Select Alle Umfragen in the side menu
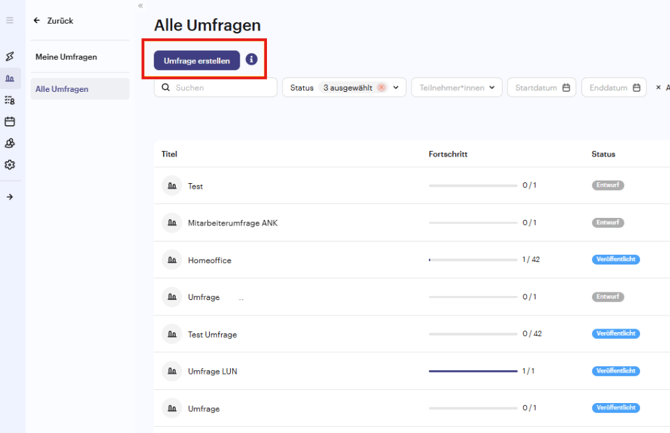Viewport: 670px width, 433px height. tap(62, 89)
